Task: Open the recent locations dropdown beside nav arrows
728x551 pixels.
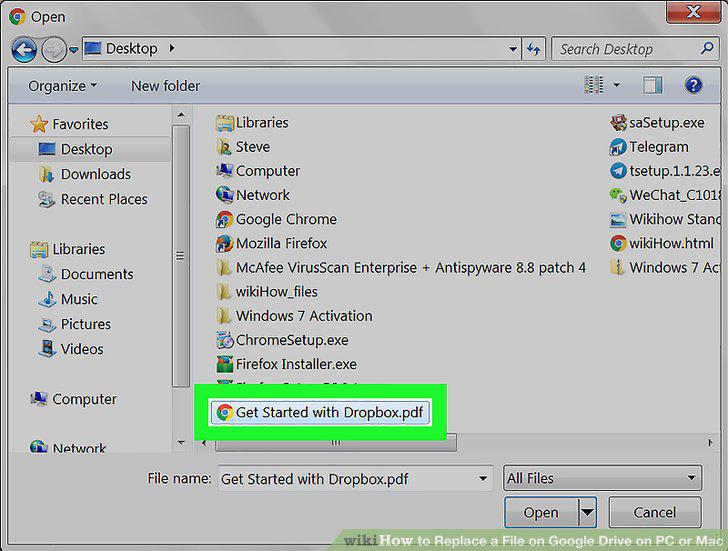Action: point(73,49)
